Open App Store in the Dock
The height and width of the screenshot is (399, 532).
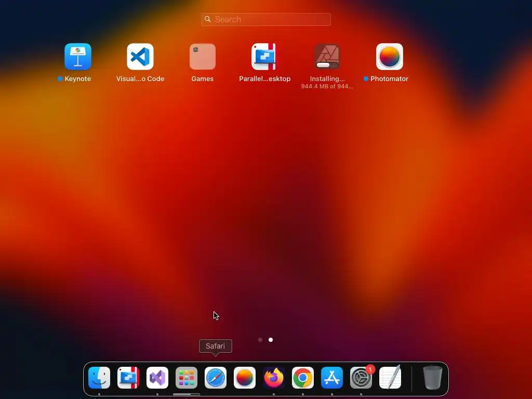coord(332,378)
